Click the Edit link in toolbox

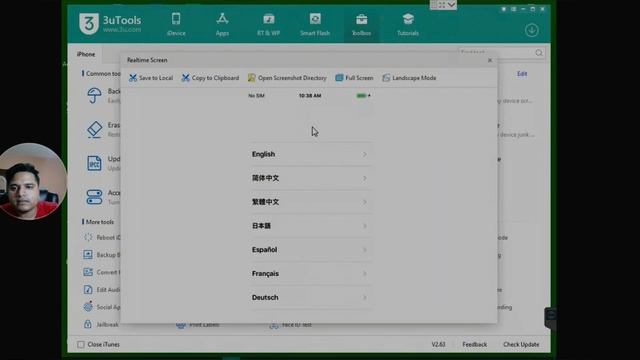pyautogui.click(x=522, y=73)
